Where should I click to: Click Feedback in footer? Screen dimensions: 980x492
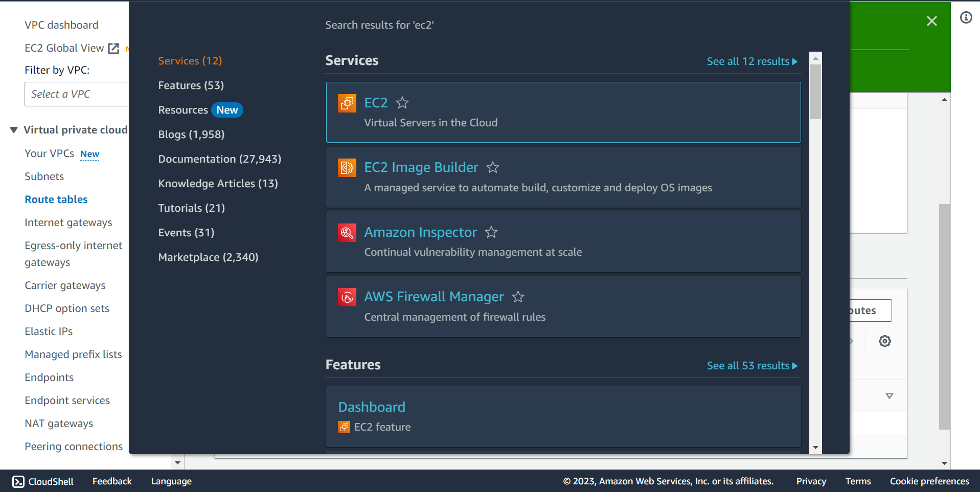tap(112, 481)
